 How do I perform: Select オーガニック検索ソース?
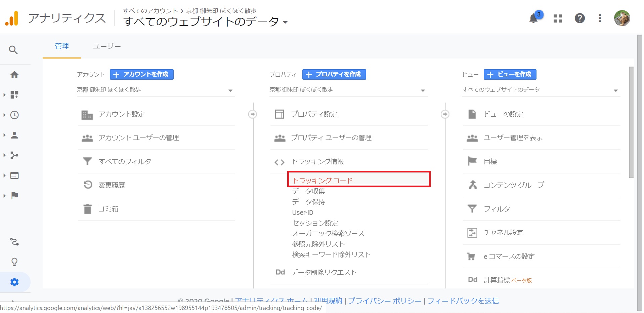click(328, 234)
